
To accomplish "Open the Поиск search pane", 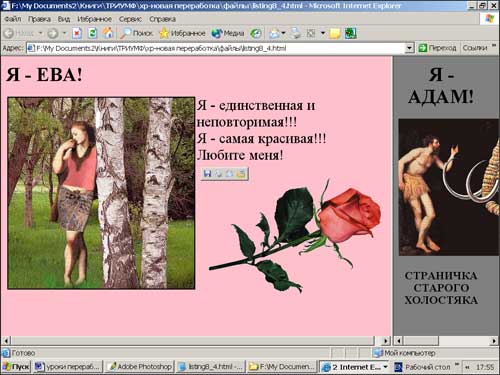I will point(137,33).
